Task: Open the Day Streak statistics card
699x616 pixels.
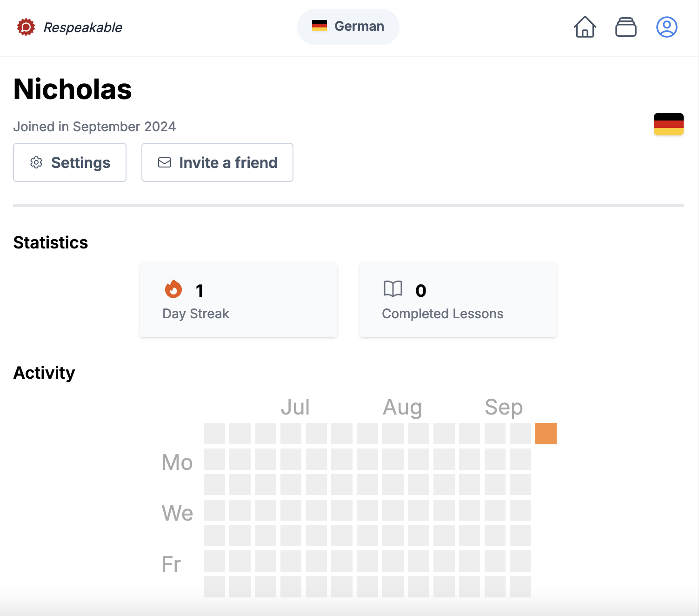Action: click(x=238, y=300)
